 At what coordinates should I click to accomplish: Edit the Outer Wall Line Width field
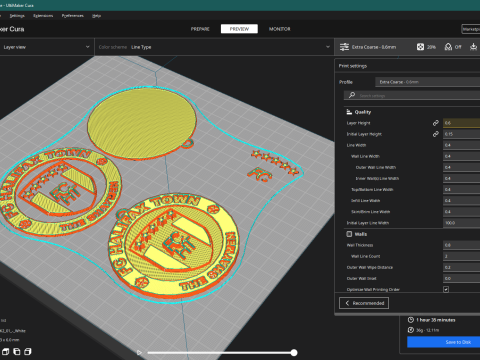(462, 167)
